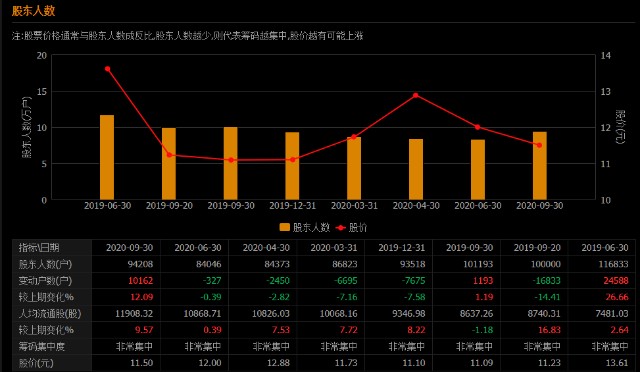Click the 2020-06-30 price marker

tap(478, 127)
